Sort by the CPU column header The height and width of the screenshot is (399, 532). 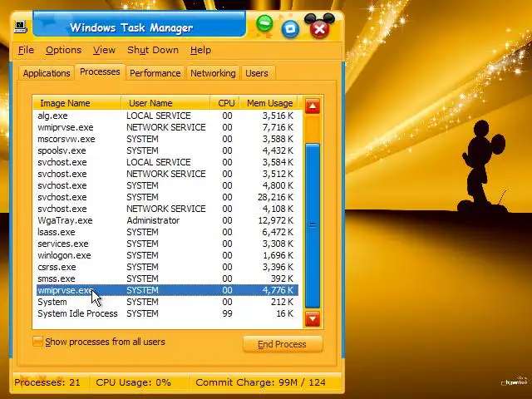225,103
